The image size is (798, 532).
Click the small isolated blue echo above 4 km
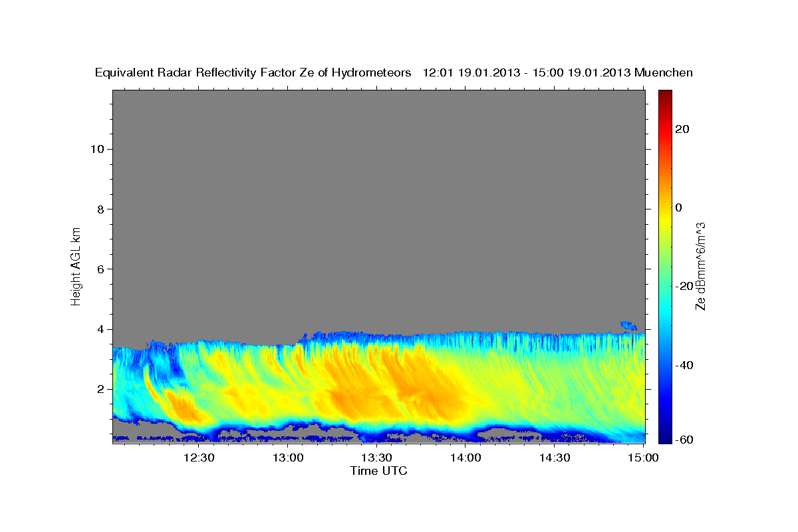click(628, 325)
